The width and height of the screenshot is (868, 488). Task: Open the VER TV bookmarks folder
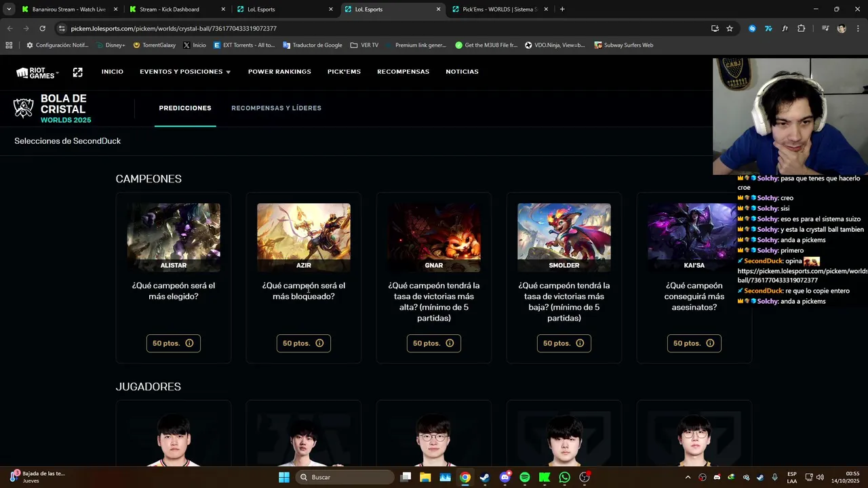[x=364, y=45]
